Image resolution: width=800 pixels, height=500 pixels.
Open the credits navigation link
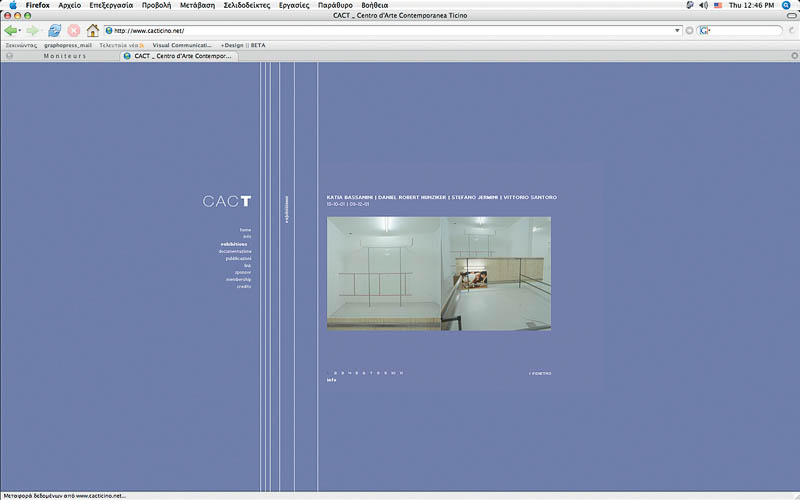244,287
